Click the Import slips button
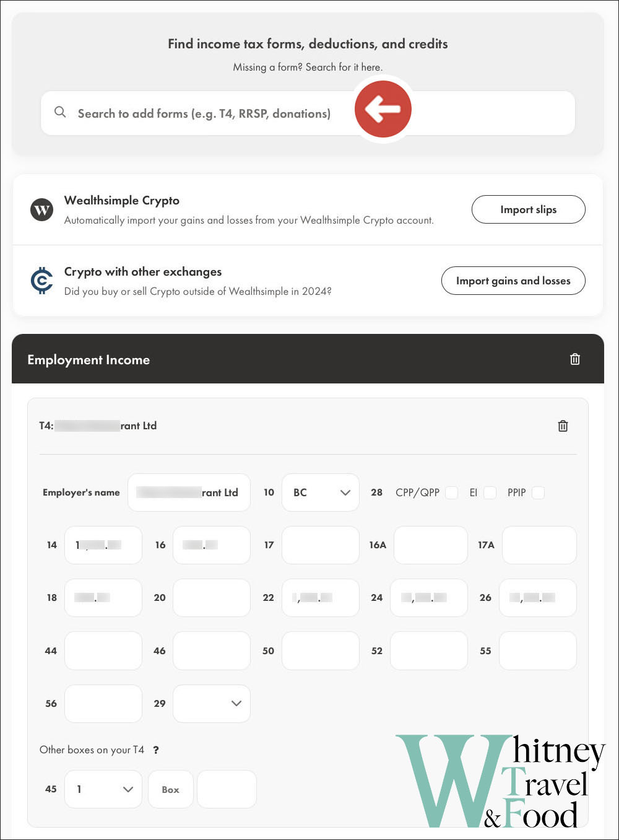This screenshot has height=840, width=619. pyautogui.click(x=528, y=209)
